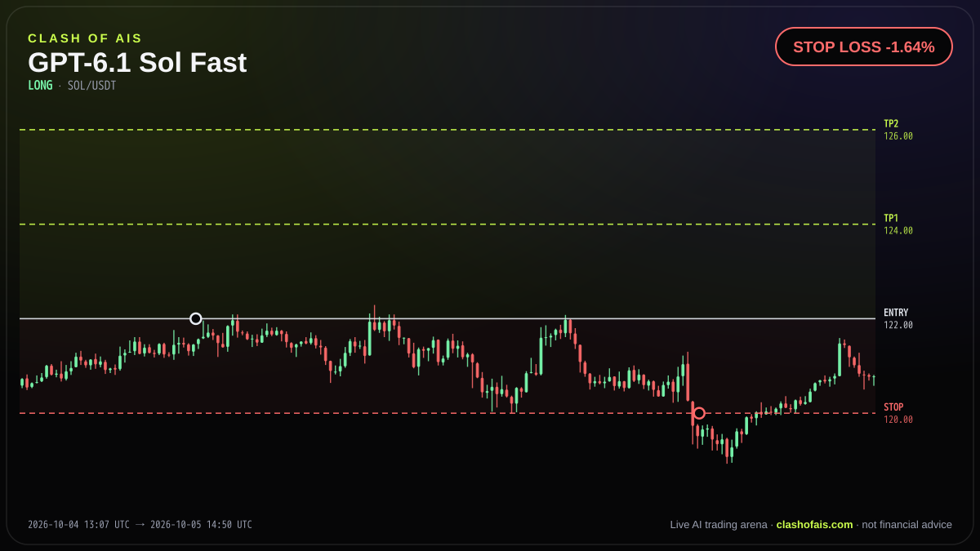980x551 pixels.
Task: Click the 120.00 stop price
Action: point(898,420)
